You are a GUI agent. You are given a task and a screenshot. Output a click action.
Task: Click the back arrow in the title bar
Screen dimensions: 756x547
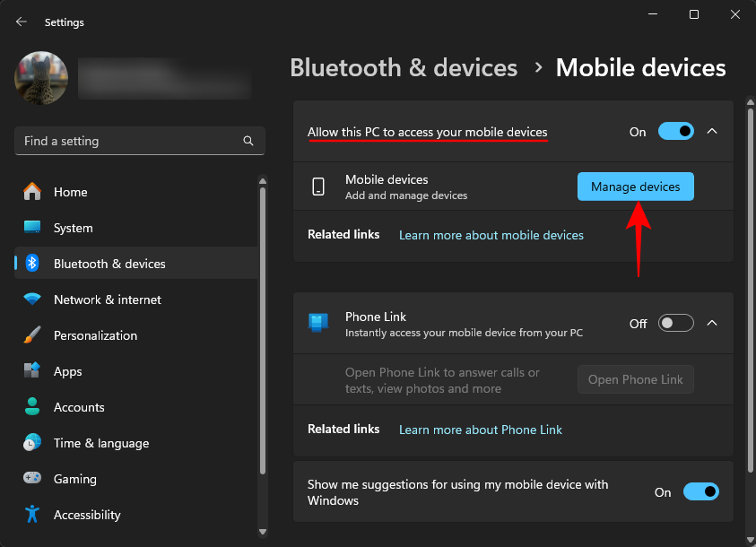click(20, 22)
